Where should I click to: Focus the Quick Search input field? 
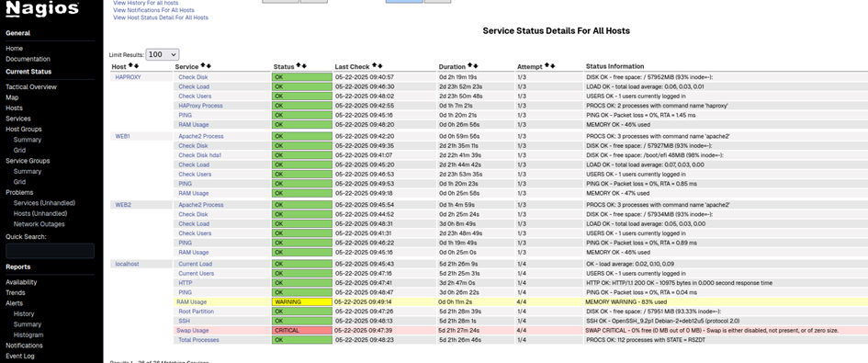pyautogui.click(x=50, y=251)
